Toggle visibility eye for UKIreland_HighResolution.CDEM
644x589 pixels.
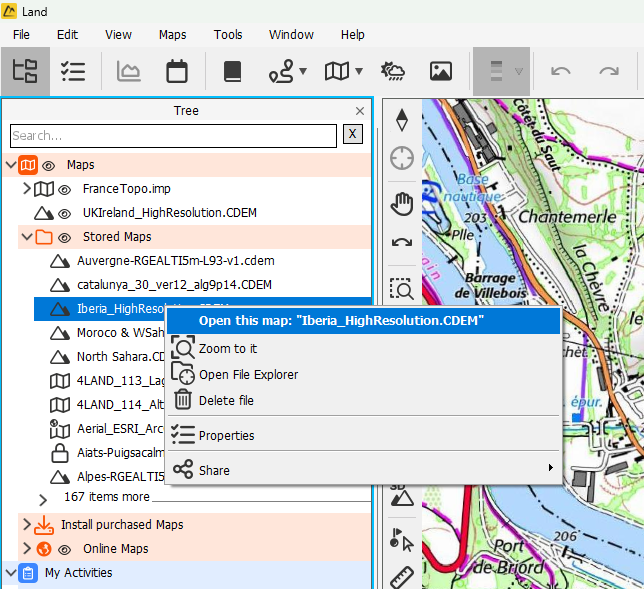(64, 213)
